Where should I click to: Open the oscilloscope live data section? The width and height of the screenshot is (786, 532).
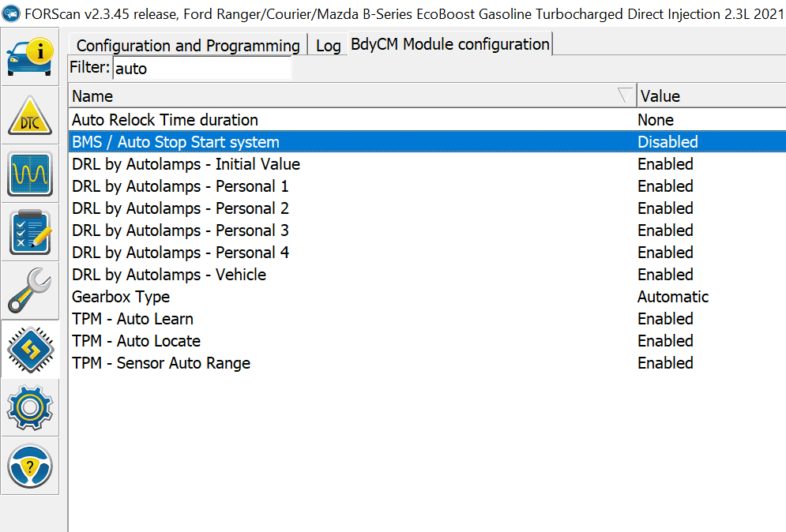[x=30, y=174]
